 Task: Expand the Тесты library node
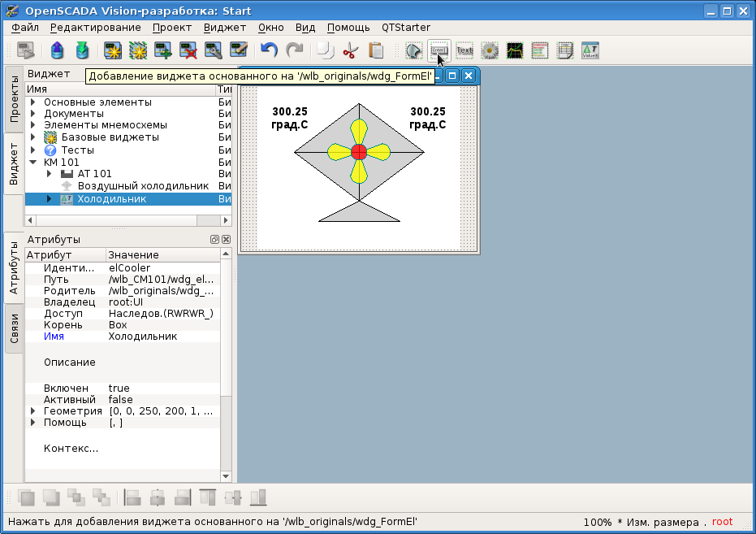pos(32,150)
